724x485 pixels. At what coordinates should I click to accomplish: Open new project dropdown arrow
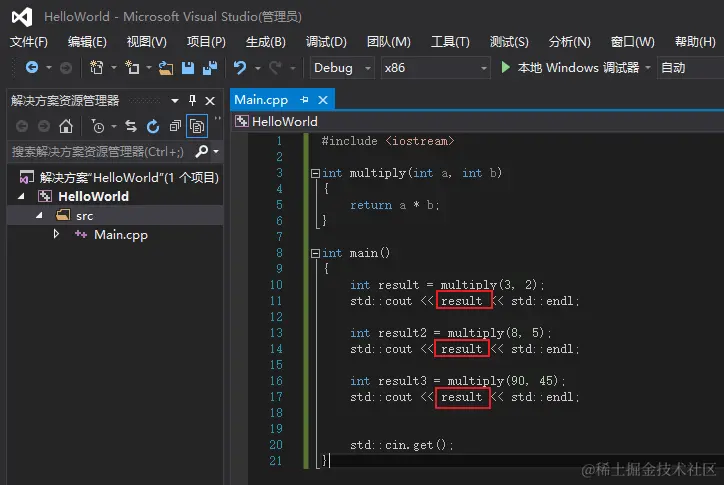[114, 68]
